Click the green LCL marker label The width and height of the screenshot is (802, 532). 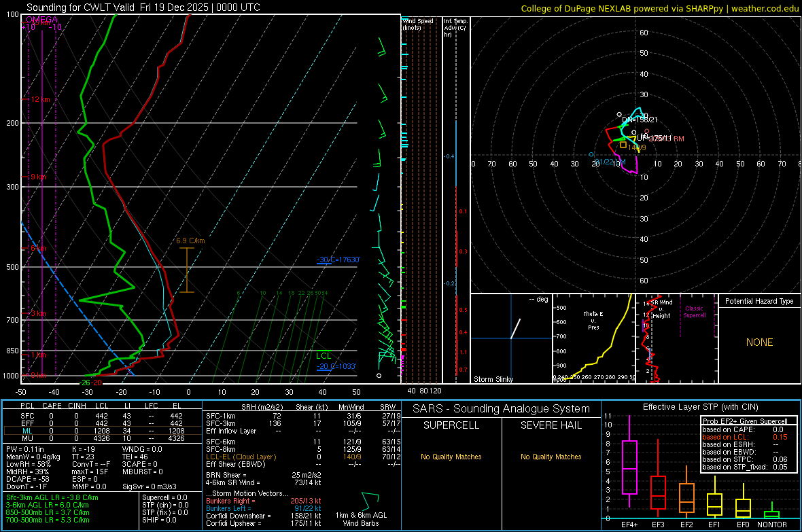click(324, 356)
